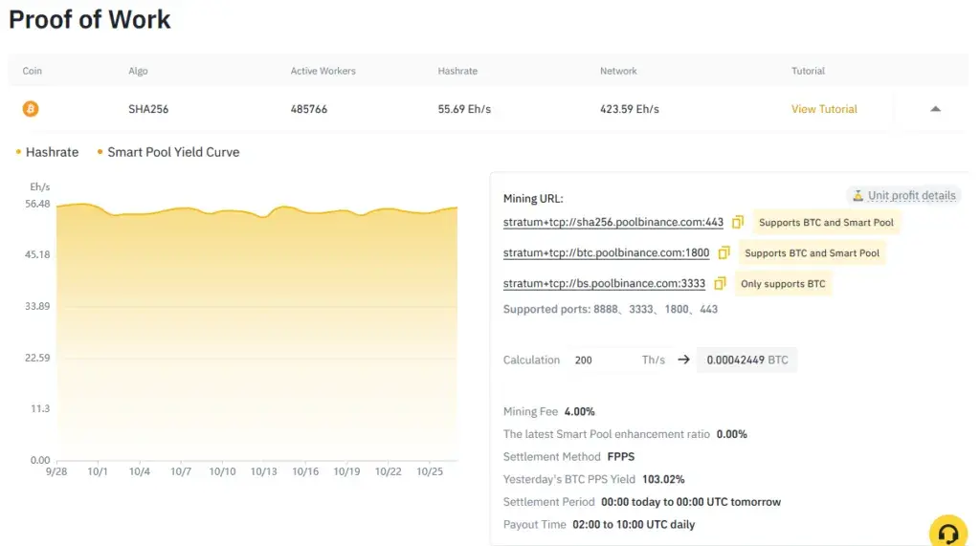Click the Active Workers column header
This screenshot has width=980, height=546.
(323, 71)
